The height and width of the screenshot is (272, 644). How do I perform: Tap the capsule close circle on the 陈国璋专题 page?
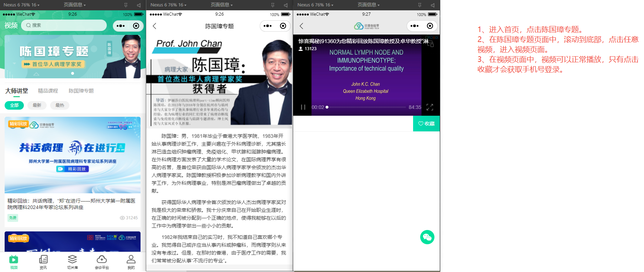283,26
